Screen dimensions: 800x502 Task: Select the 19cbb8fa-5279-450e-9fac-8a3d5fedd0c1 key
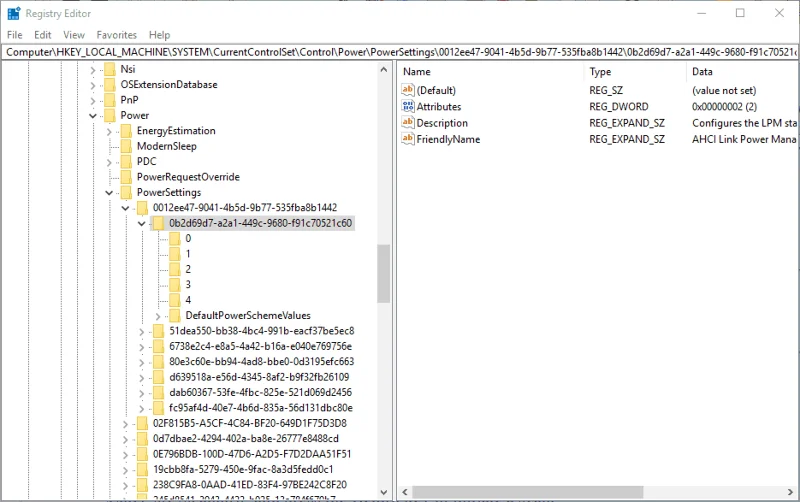tap(243, 469)
